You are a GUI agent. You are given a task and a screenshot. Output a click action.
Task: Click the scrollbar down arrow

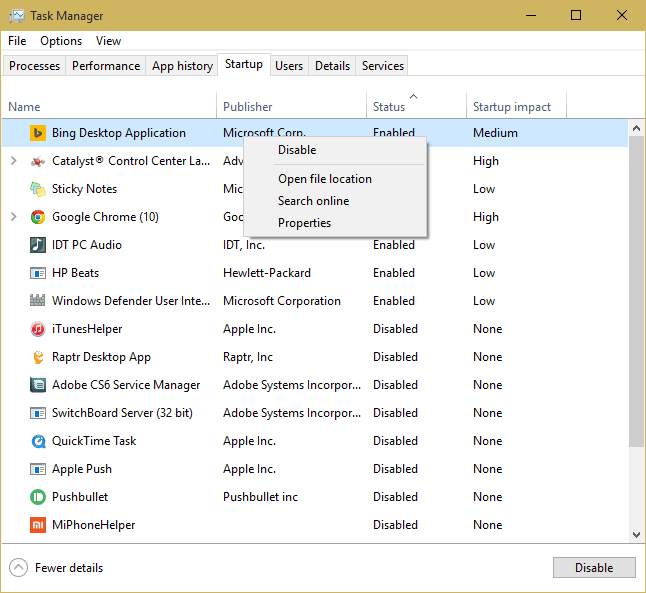[x=637, y=535]
